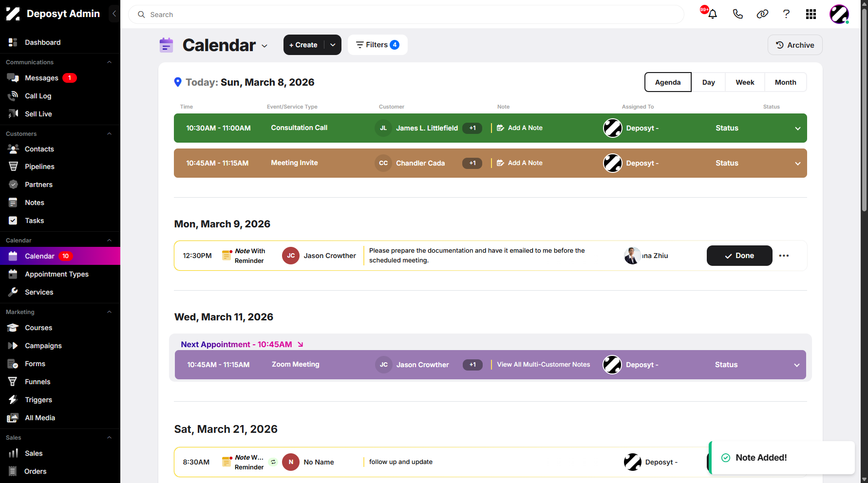Open Triggers in the sidebar
The width and height of the screenshot is (868, 483).
pyautogui.click(x=60, y=400)
